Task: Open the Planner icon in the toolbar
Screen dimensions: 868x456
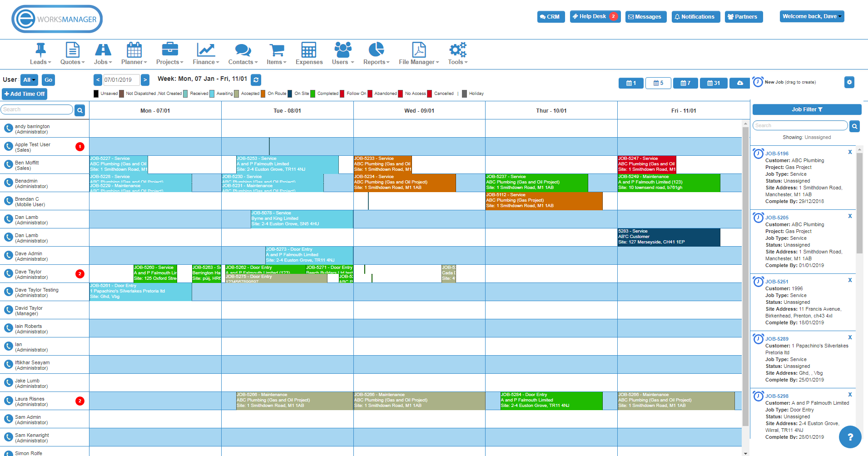Action: (x=134, y=54)
